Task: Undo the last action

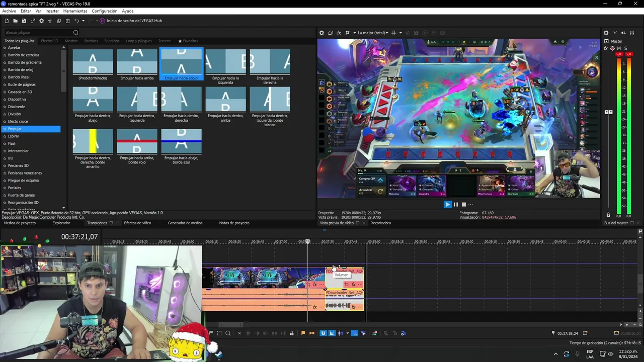Action: [76, 21]
